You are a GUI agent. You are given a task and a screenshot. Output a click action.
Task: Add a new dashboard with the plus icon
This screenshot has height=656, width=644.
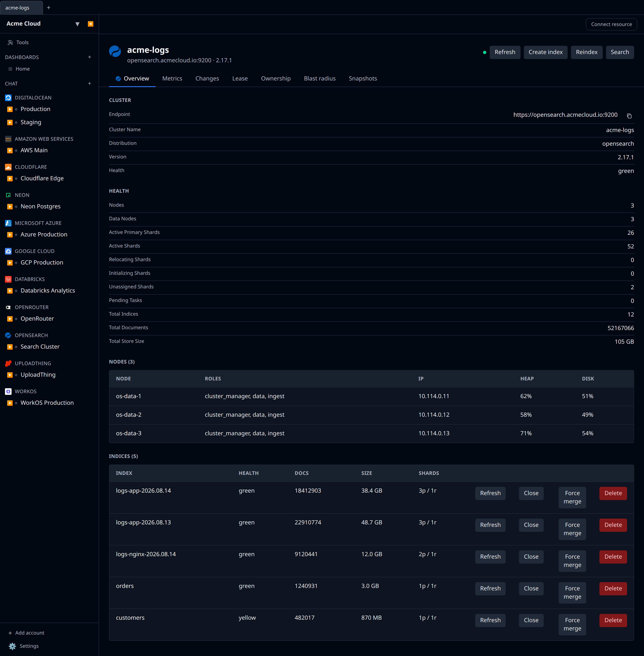pyautogui.click(x=90, y=57)
